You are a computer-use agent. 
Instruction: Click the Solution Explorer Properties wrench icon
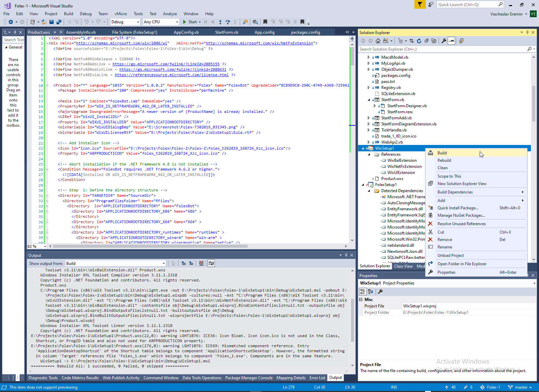(444, 41)
